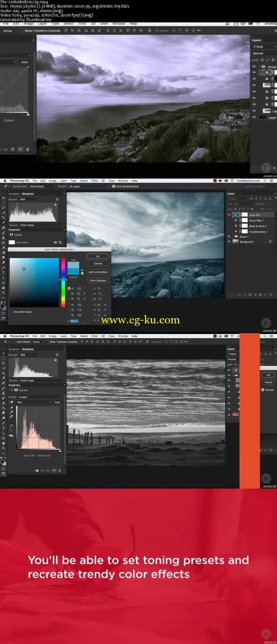The height and width of the screenshot is (644, 277).
Task: Open Help menu in purple-sky frame
Action: 133,23
